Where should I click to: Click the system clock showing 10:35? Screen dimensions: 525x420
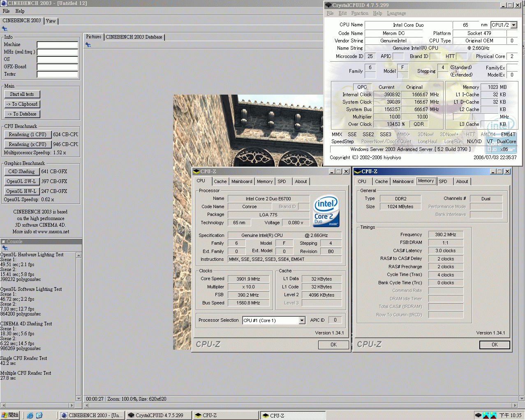(510, 415)
